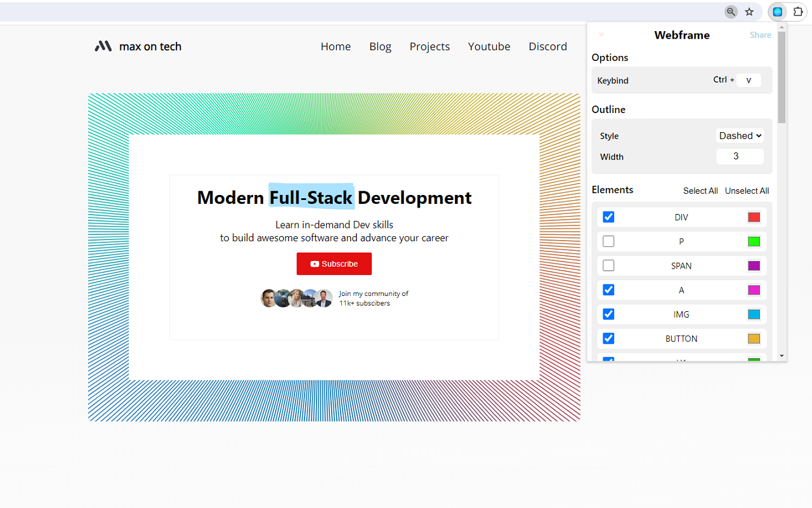
Task: Click the red color swatch next to DIV
Action: [x=754, y=217]
